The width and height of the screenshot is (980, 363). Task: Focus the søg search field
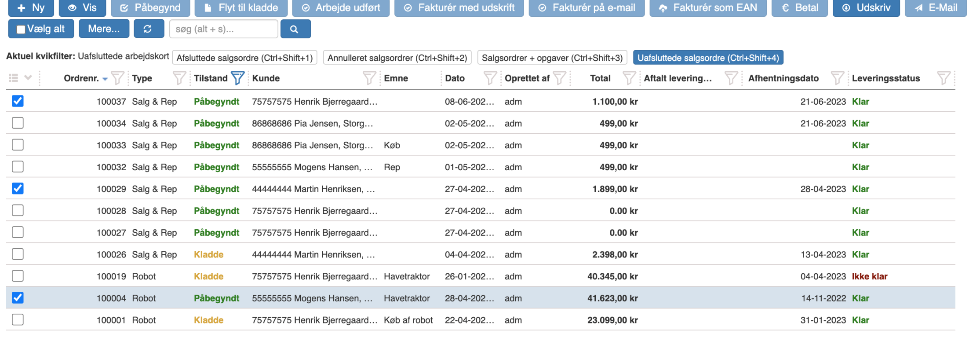click(x=223, y=29)
